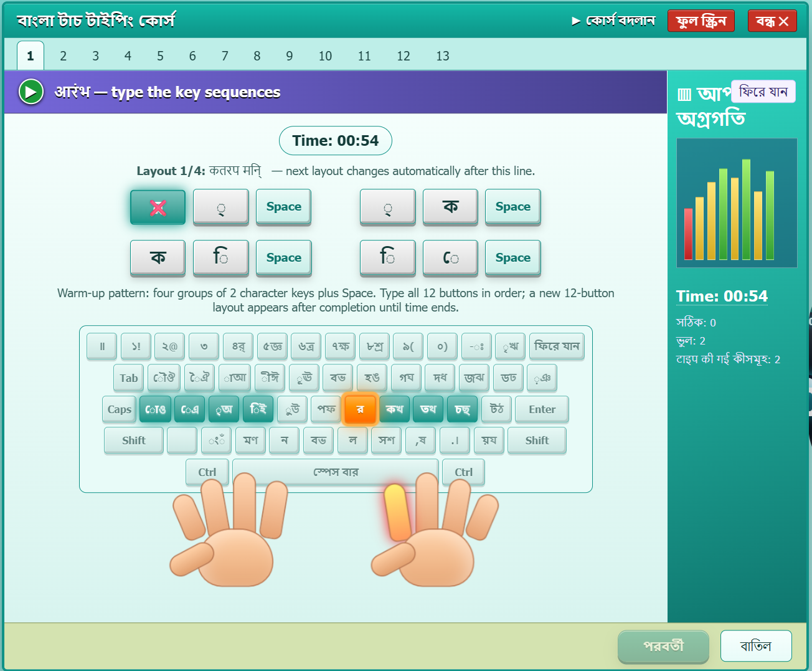
Task: Go to the next step with পরবর্তী
Action: 663,646
